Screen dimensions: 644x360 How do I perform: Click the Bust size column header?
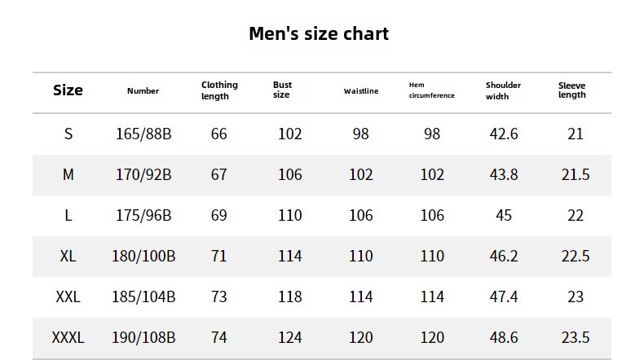click(x=282, y=90)
